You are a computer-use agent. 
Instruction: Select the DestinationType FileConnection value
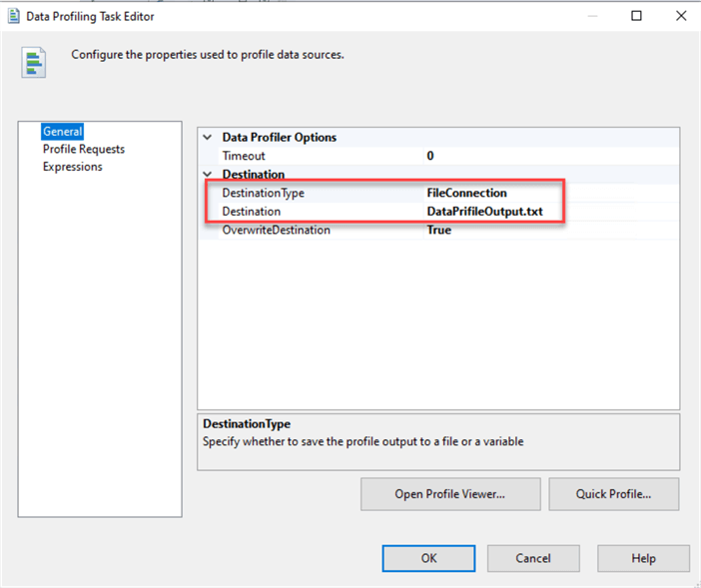(467, 193)
